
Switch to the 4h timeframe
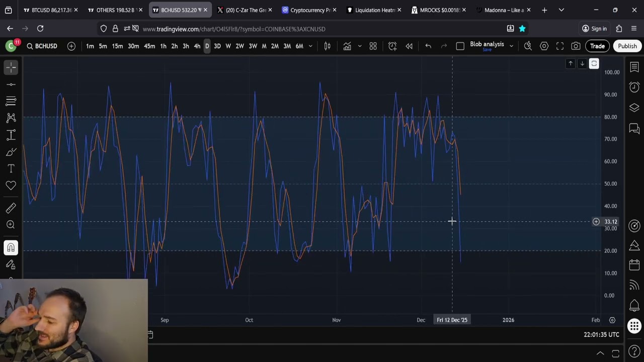(x=197, y=46)
